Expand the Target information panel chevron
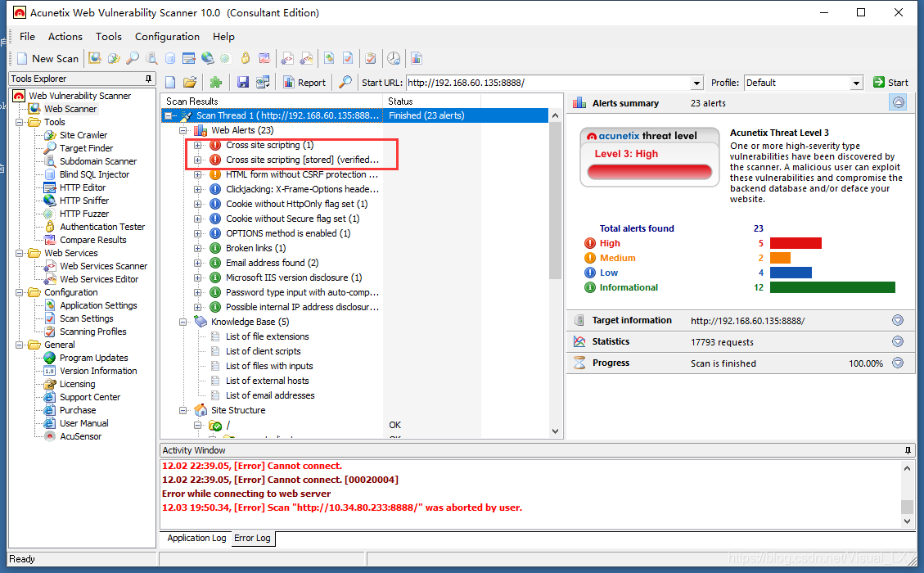This screenshot has height=573, width=924. click(898, 320)
